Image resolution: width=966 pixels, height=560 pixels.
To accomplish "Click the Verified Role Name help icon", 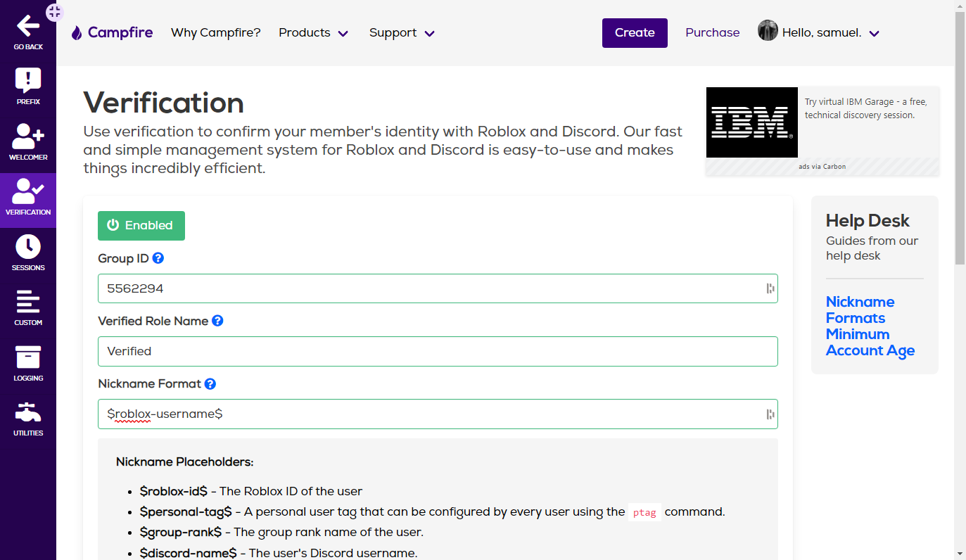I will click(x=217, y=321).
